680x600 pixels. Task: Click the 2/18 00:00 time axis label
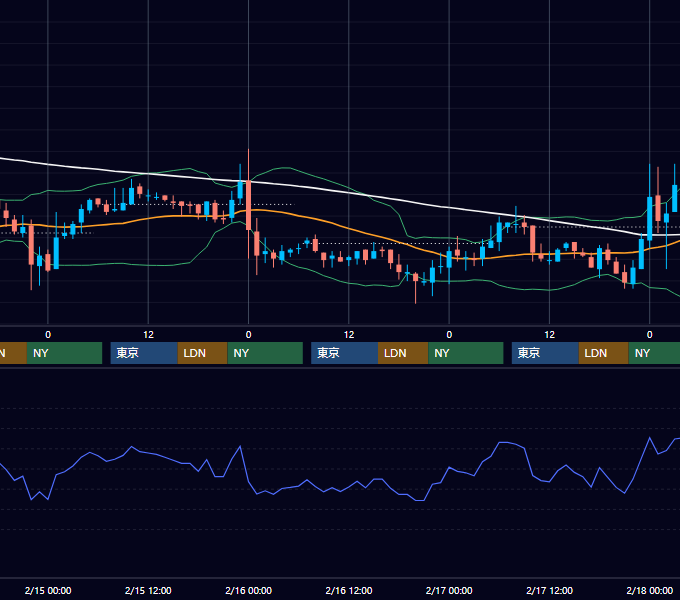click(650, 590)
